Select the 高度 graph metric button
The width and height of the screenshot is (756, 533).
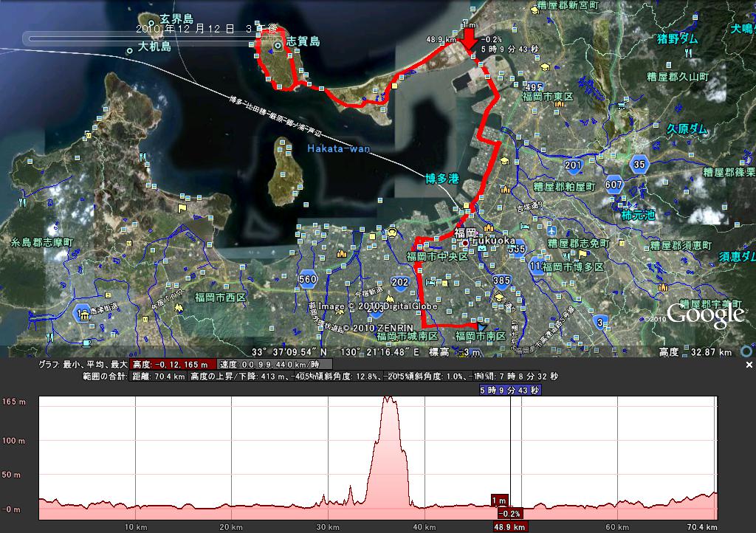point(173,365)
